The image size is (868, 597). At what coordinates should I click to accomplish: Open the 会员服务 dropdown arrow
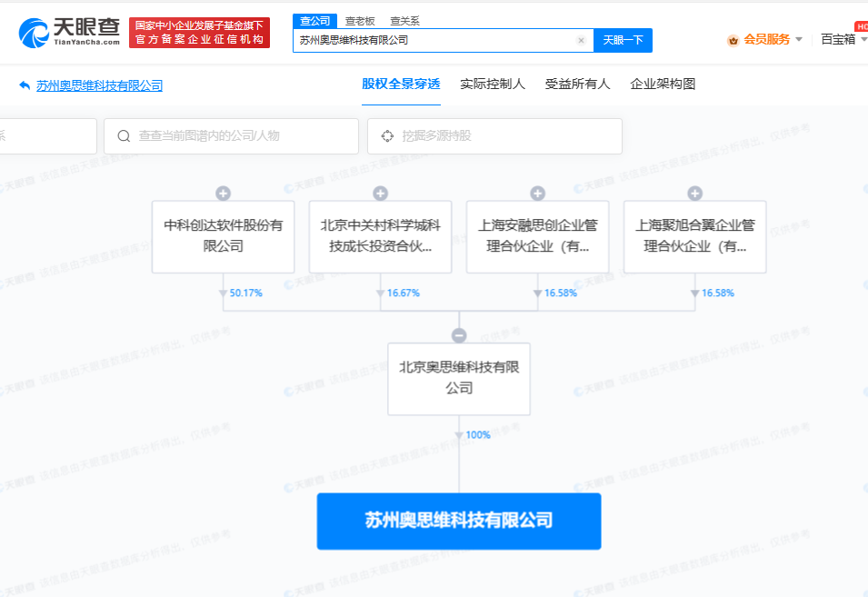pyautogui.click(x=799, y=39)
